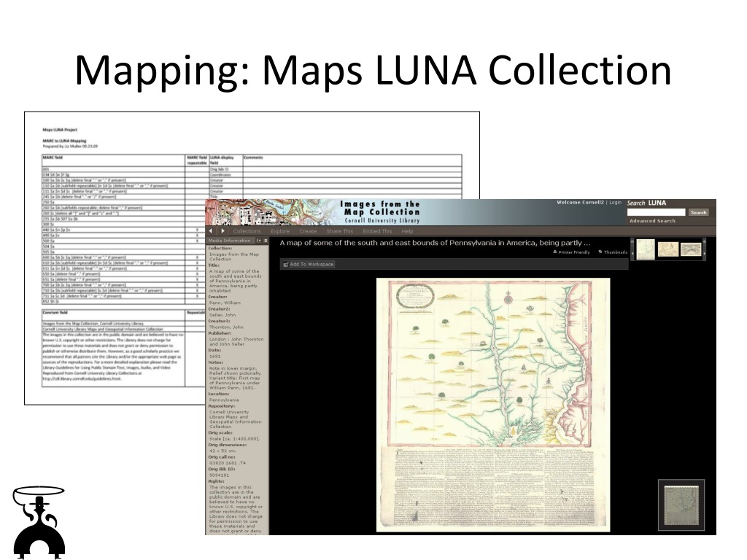The height and width of the screenshot is (560, 747).
Task: Select the third map thumbnail in strip
Action: pyautogui.click(x=690, y=249)
